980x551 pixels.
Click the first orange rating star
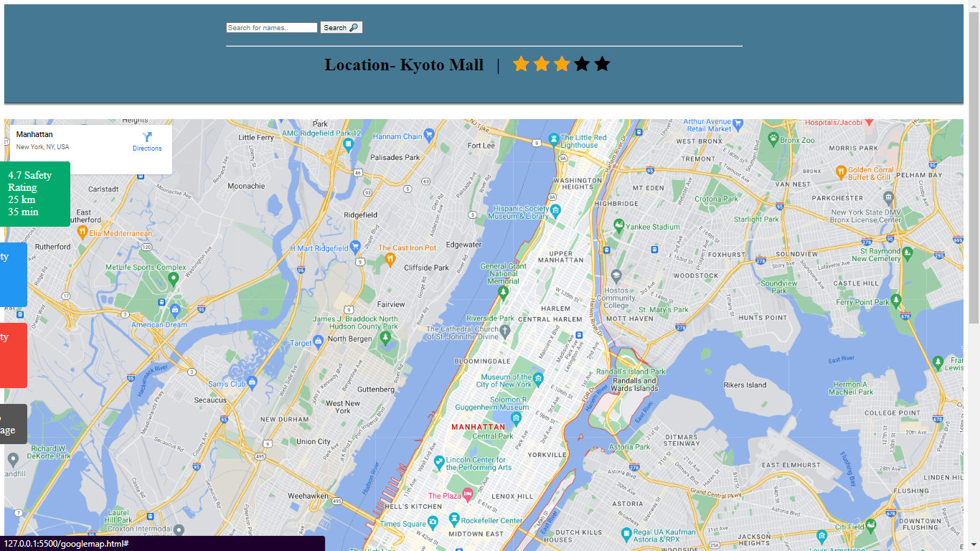(x=521, y=65)
